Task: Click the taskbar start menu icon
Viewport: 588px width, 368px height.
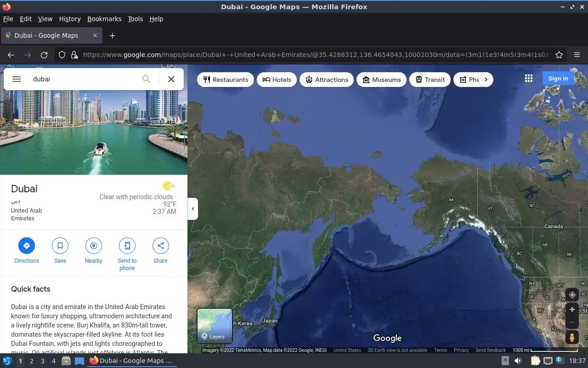Action: click(7, 361)
